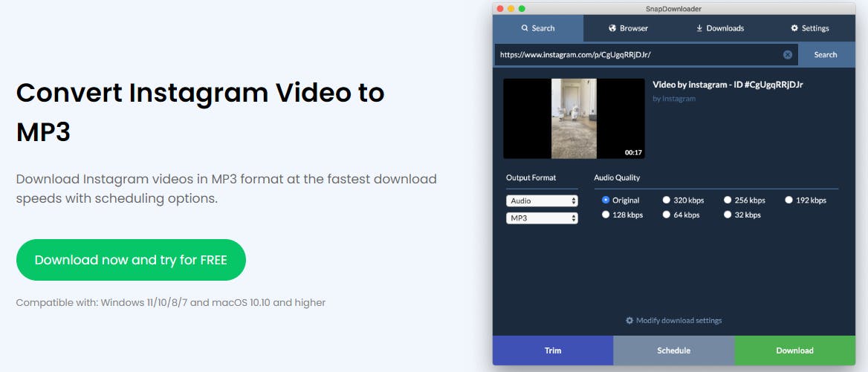Choose 64 kbps audio quality
The width and height of the screenshot is (868, 372).
[x=667, y=215]
